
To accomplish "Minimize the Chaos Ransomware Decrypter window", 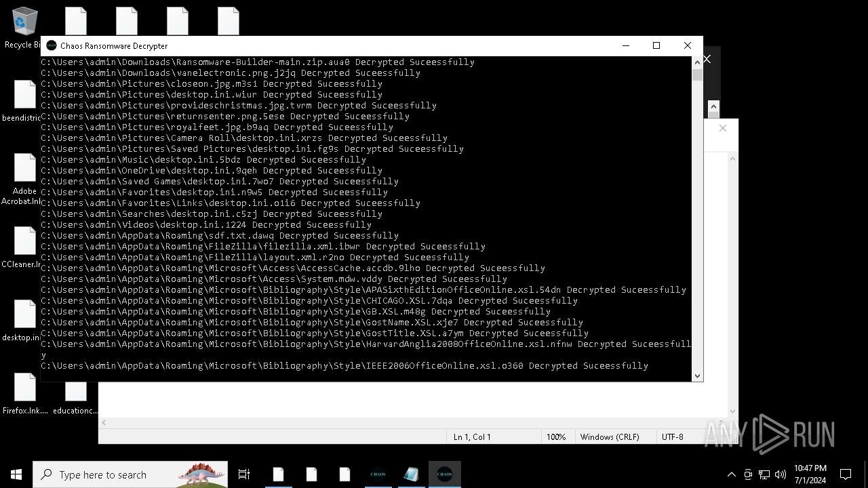I will click(x=625, y=45).
